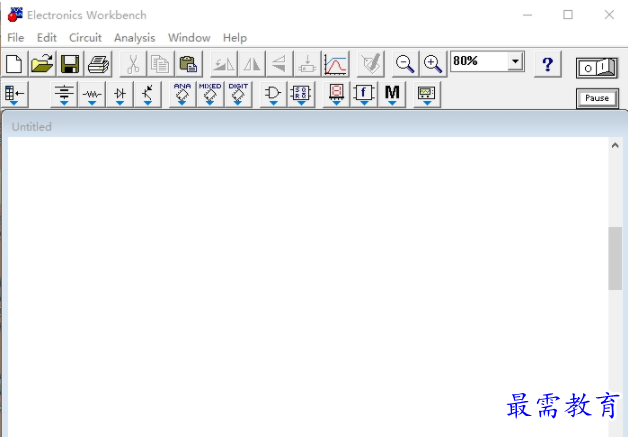Viewport: 628px width, 437px height.
Task: Open the Instruments parts bin
Action: (427, 95)
